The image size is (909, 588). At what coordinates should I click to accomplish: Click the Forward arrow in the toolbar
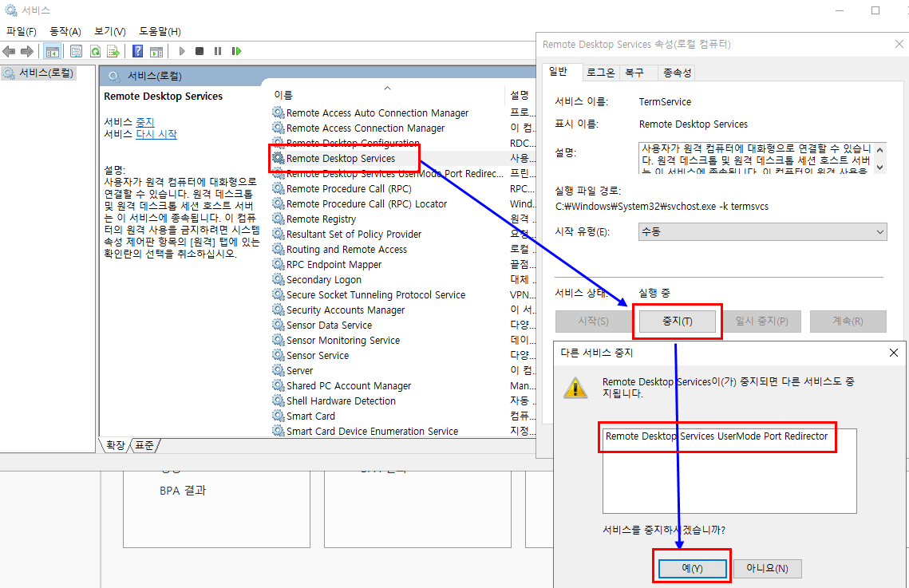[26, 52]
